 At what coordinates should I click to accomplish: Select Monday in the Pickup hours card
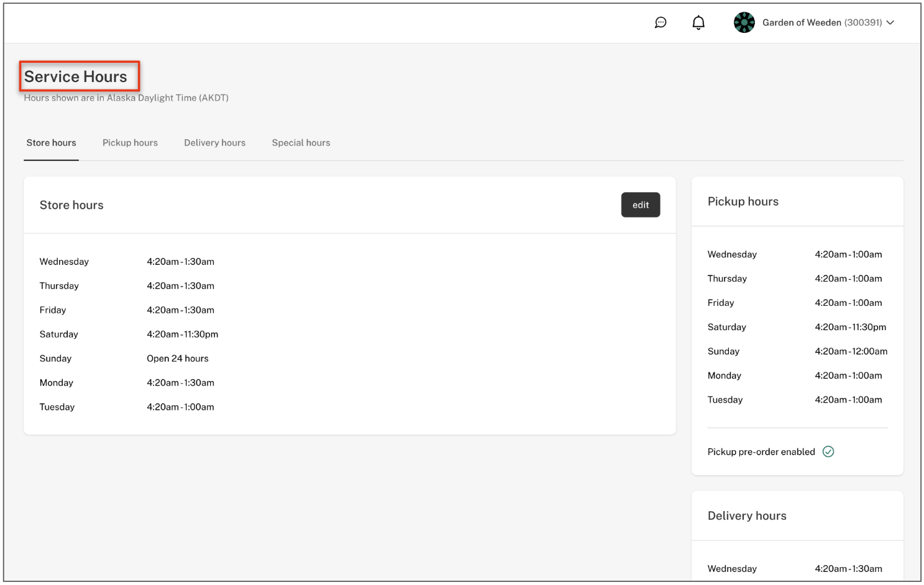point(725,375)
